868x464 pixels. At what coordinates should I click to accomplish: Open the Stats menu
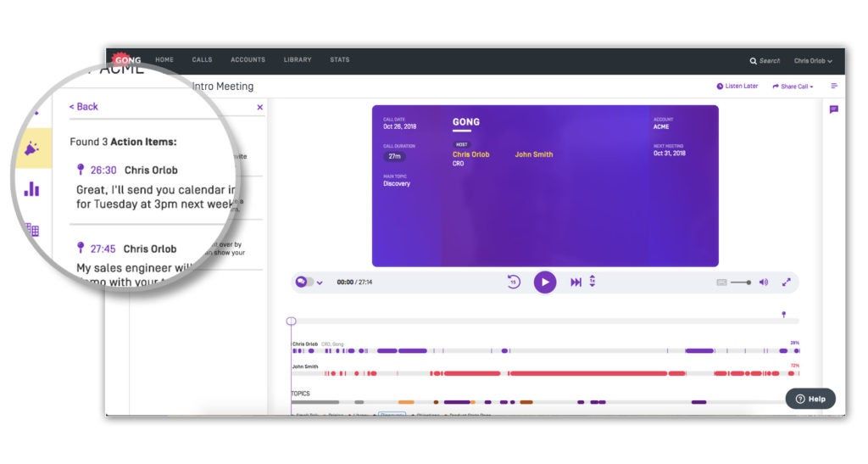339,59
